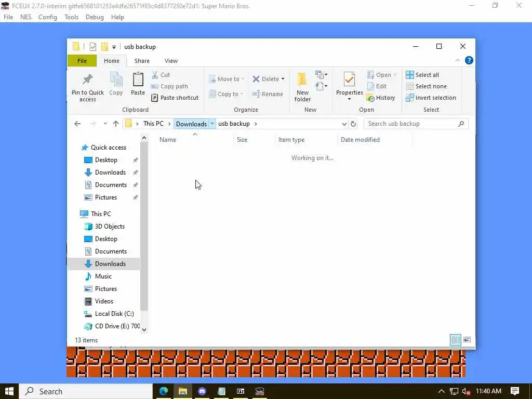
Task: Open recent locations dropdown arrow
Action: (x=105, y=124)
